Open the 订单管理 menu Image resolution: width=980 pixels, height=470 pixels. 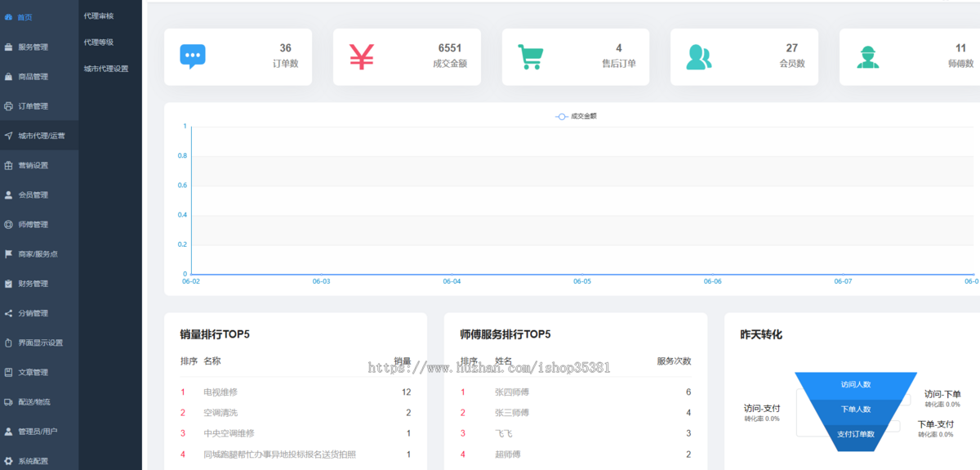(39, 106)
